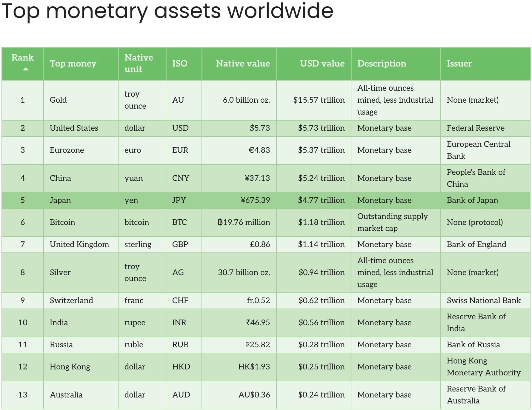Click the $5.24 trillion USD value

[321, 178]
